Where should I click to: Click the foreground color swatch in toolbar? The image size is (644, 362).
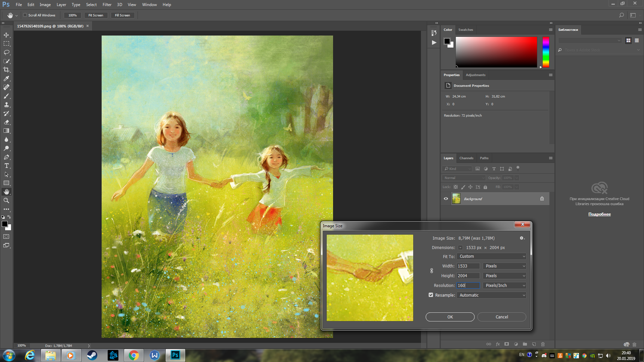[x=5, y=224]
